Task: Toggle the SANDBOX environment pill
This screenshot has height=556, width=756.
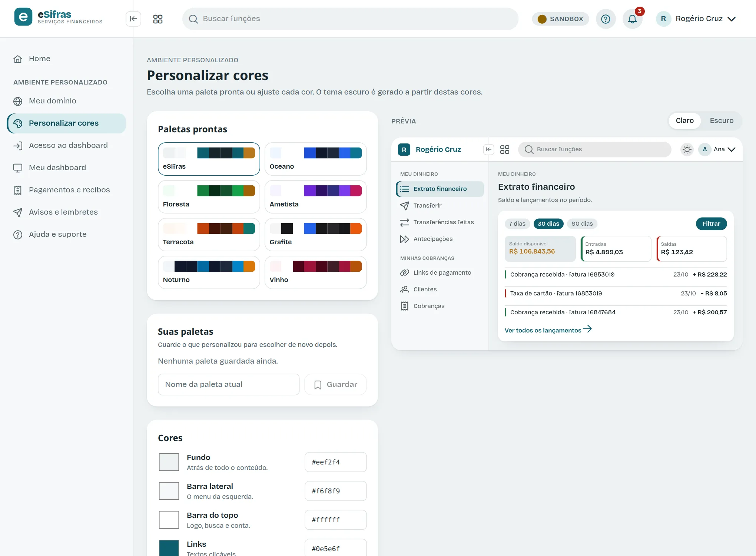Action: pos(560,19)
